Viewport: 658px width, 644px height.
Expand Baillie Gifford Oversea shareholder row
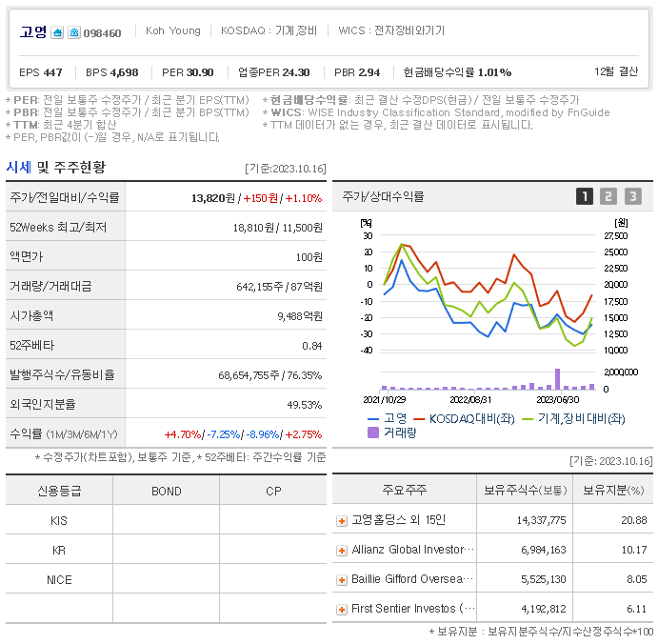tap(342, 580)
